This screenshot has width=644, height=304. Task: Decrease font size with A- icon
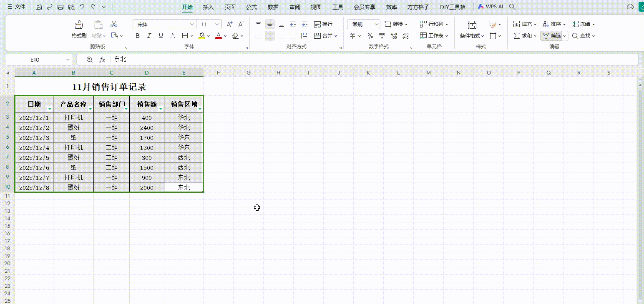(x=241, y=24)
